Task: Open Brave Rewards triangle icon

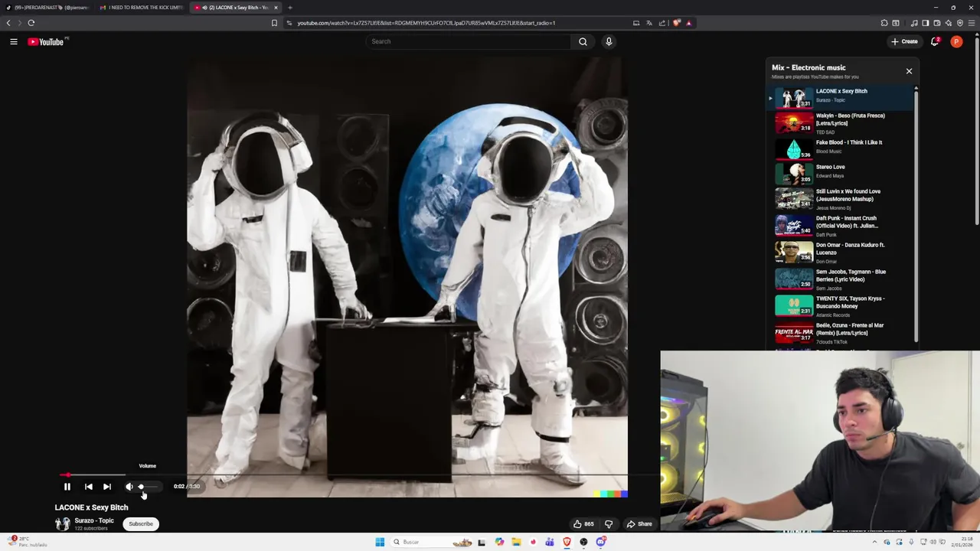Action: point(688,23)
